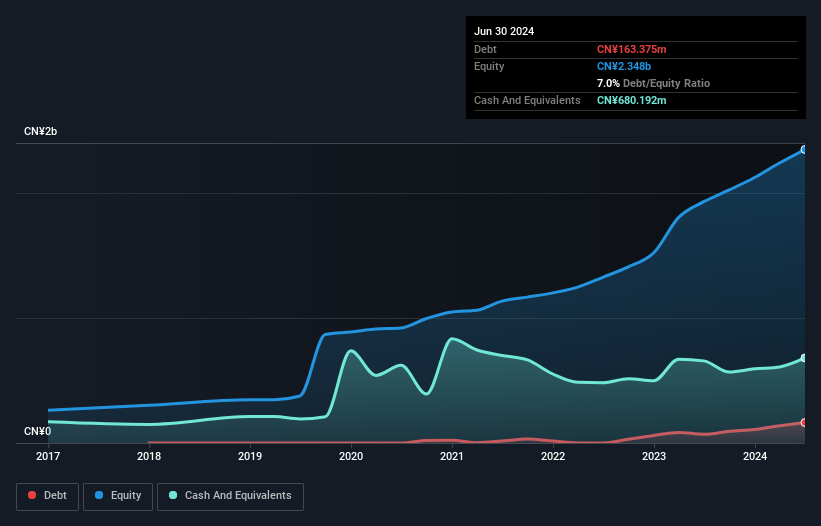Click the Cash And Equivalents tooltip label
Viewport: 821px width, 526px height.
pos(527,100)
